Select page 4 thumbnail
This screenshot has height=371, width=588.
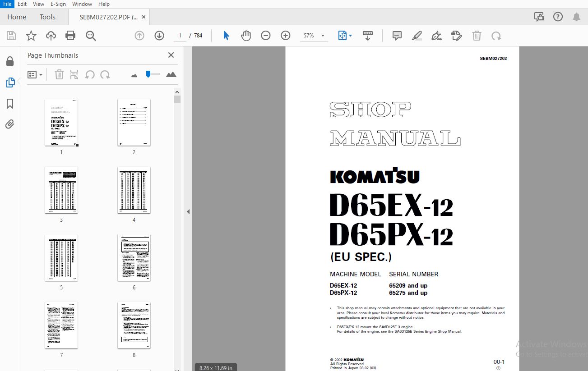(x=134, y=190)
